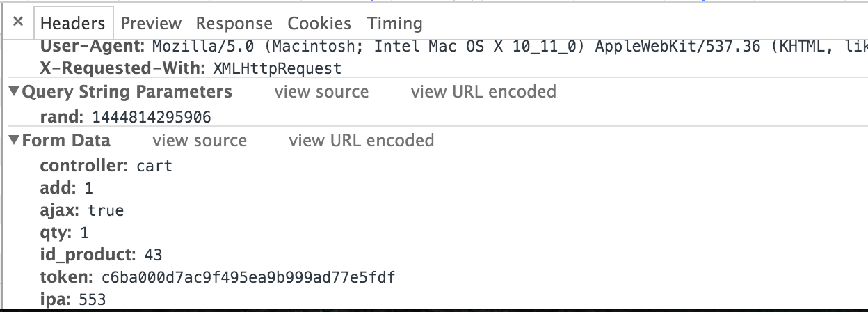Click view URL encoded for Query String Parameters
Viewport: 868px width, 312px height.
point(483,92)
